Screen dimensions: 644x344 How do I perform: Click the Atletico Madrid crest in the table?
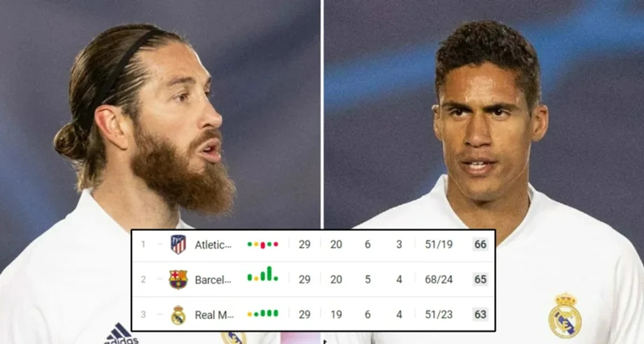[178, 244]
